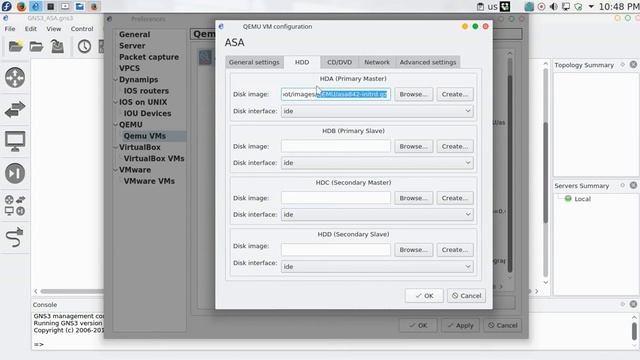Switch to Network tab
The height and width of the screenshot is (360, 640).
(x=377, y=62)
